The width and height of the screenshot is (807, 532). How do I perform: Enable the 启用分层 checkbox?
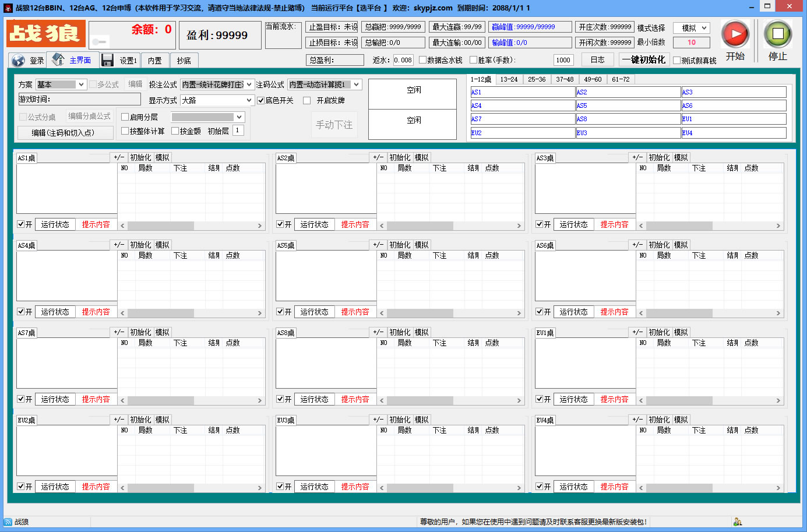tap(125, 117)
